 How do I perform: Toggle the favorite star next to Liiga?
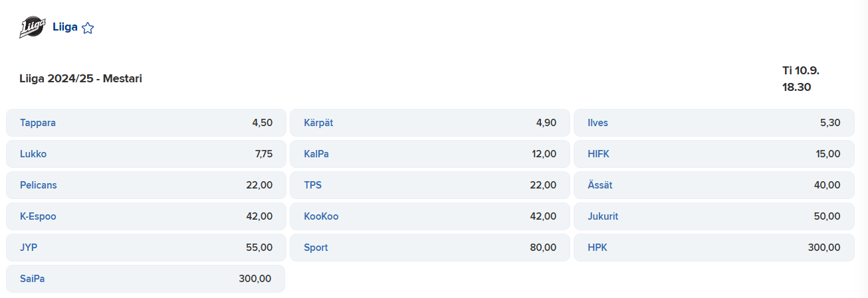[88, 28]
